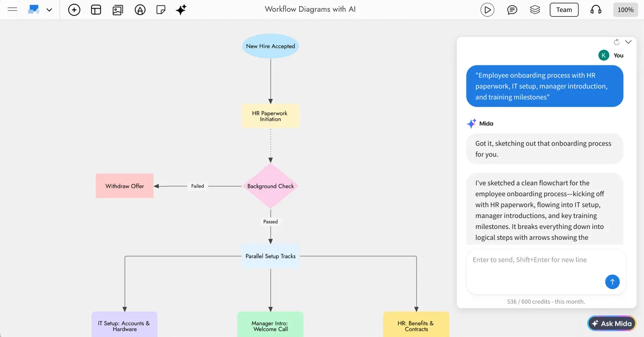The image size is (644, 337).
Task: Open the headphones support icon
Action: [x=596, y=10]
